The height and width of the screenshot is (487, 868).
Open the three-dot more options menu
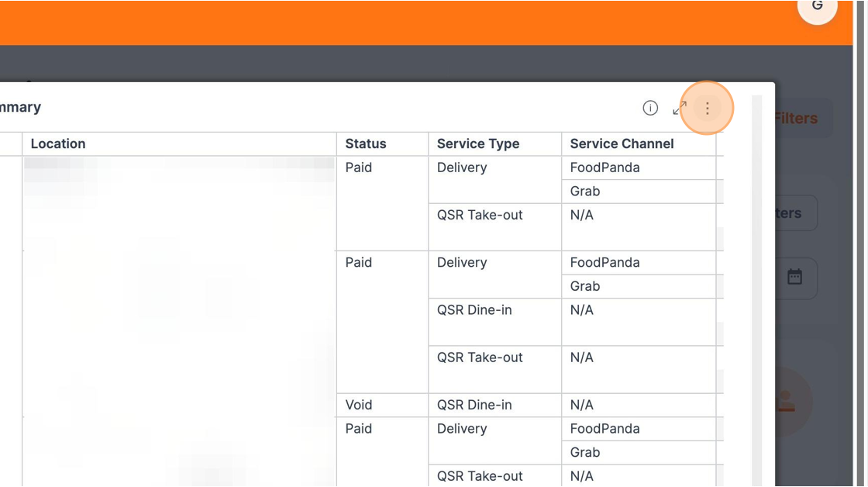707,108
